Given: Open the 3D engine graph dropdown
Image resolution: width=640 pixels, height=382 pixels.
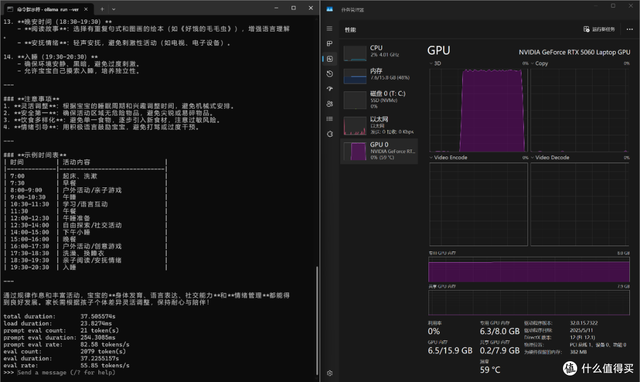Looking at the screenshot, I should (x=435, y=63).
